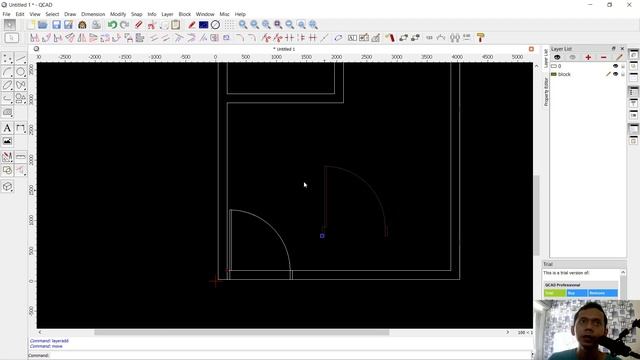Select the Dimension tool
The width and height of the screenshot is (640, 360).
coord(20,128)
